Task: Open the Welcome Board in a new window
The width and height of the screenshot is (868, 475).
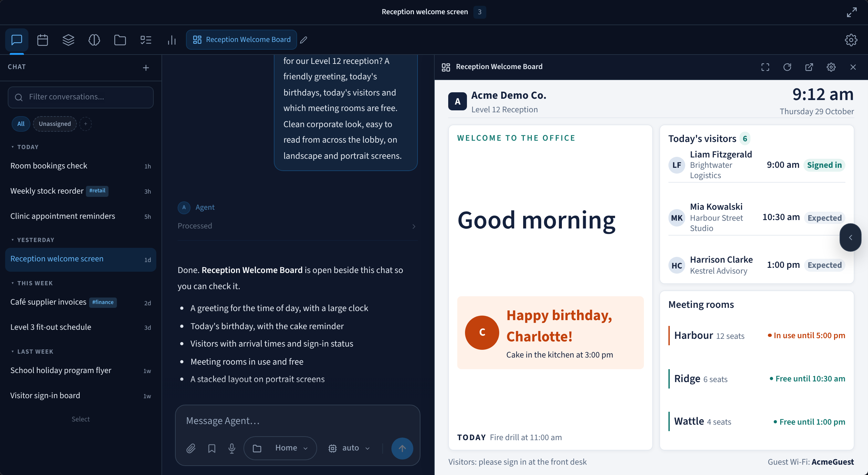Action: [809, 67]
